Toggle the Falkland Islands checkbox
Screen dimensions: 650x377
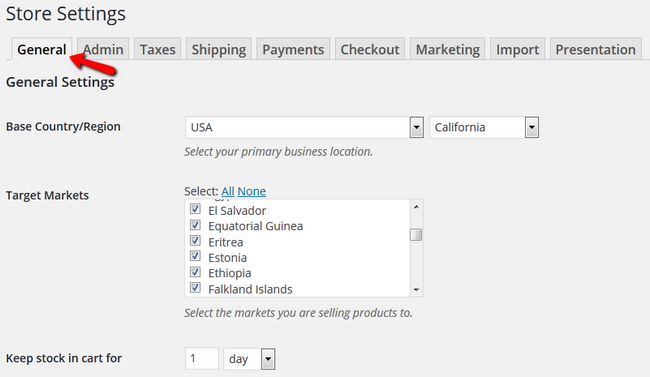click(x=195, y=287)
